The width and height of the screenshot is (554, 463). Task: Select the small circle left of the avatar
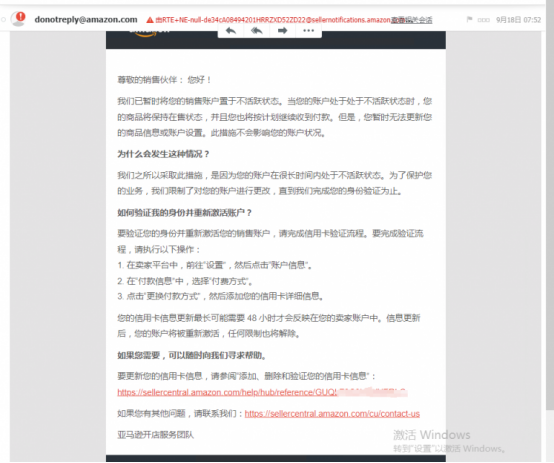coord(4,19)
